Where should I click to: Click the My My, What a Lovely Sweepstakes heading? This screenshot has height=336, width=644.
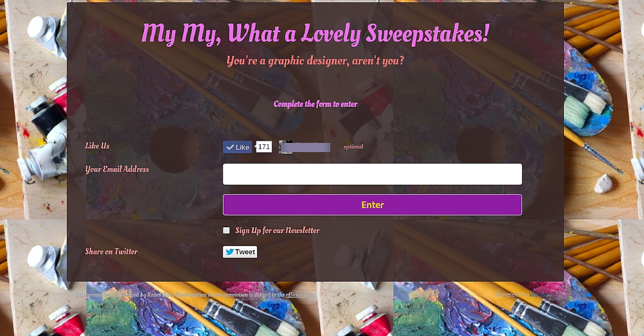pos(316,33)
